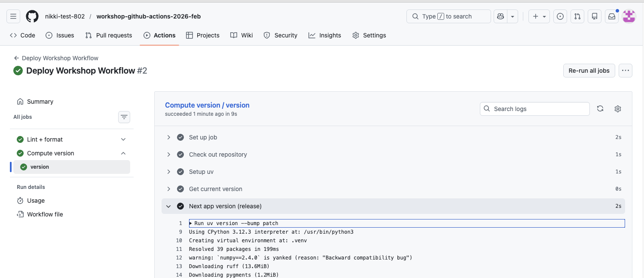
Task: Collapse the Compute version job chevron
Action: (123, 153)
